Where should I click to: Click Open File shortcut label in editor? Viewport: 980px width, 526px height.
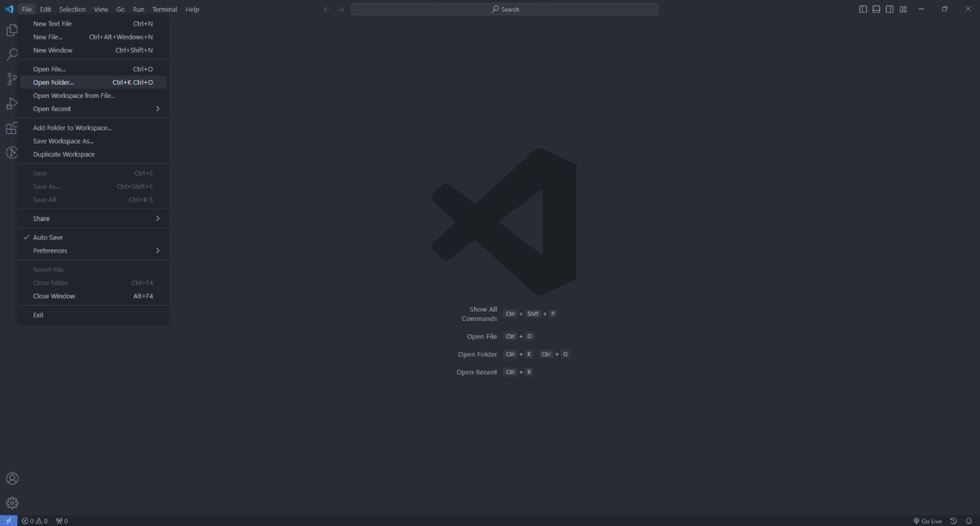click(x=482, y=337)
